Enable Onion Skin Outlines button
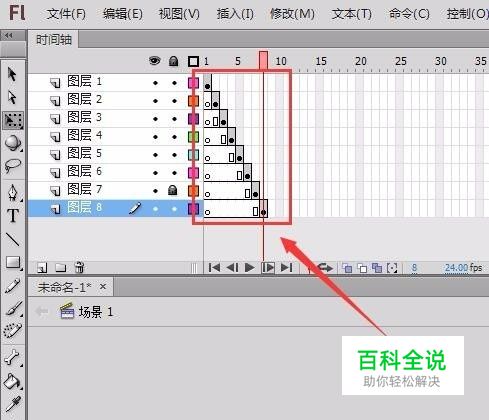The image size is (489, 420). point(362,268)
